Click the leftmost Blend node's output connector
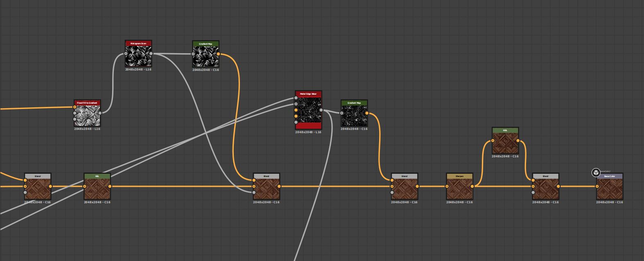Viewport: 644px width, 261px height. [50, 186]
